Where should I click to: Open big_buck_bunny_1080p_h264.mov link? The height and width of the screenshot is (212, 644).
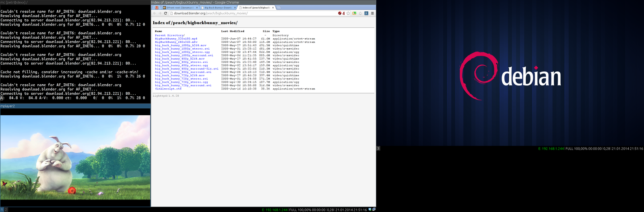point(180,46)
